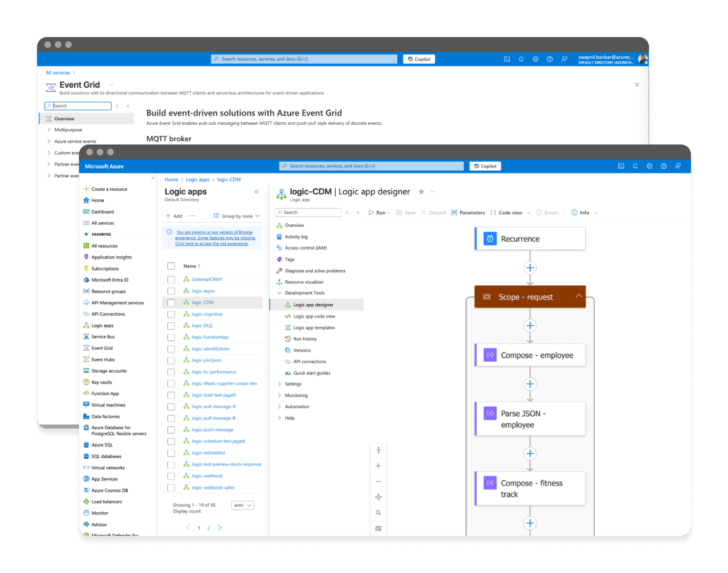The image size is (728, 573).
Task: Check the checkbox next to logic-CDM
Action: click(171, 302)
